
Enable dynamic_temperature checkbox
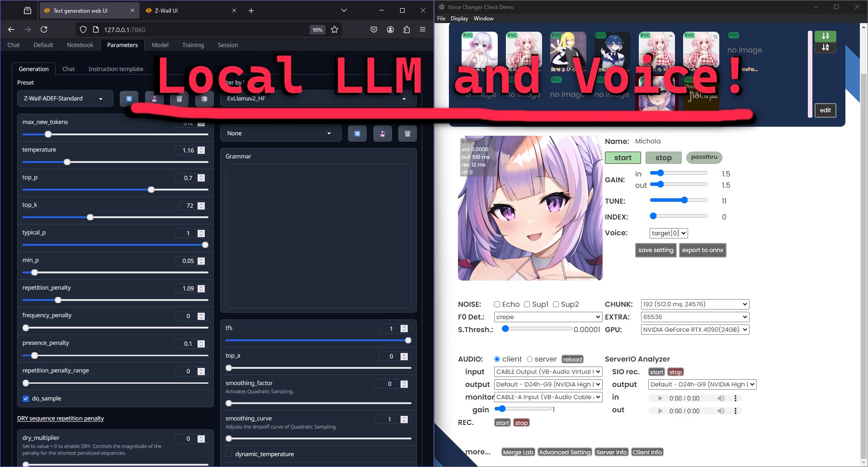(229, 454)
